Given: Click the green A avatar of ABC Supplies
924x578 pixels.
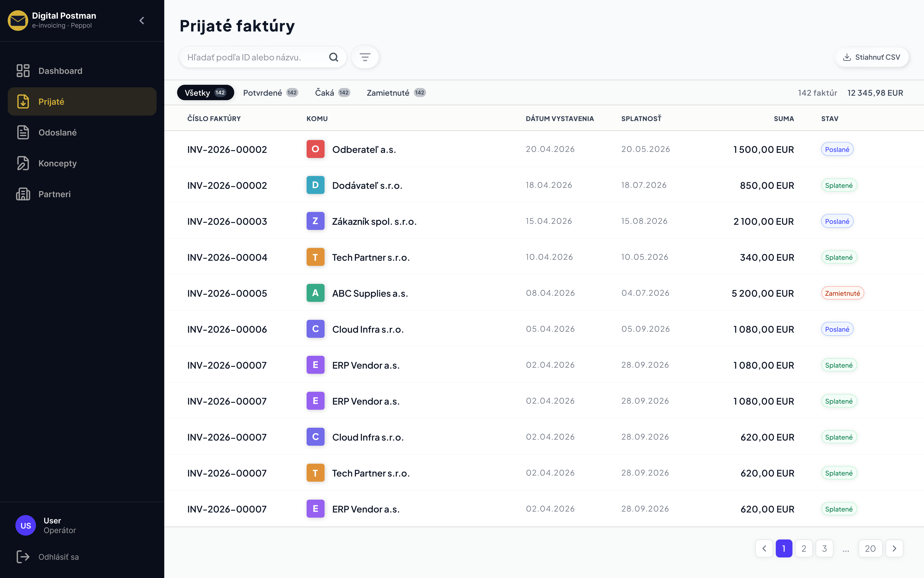Looking at the screenshot, I should click(315, 293).
